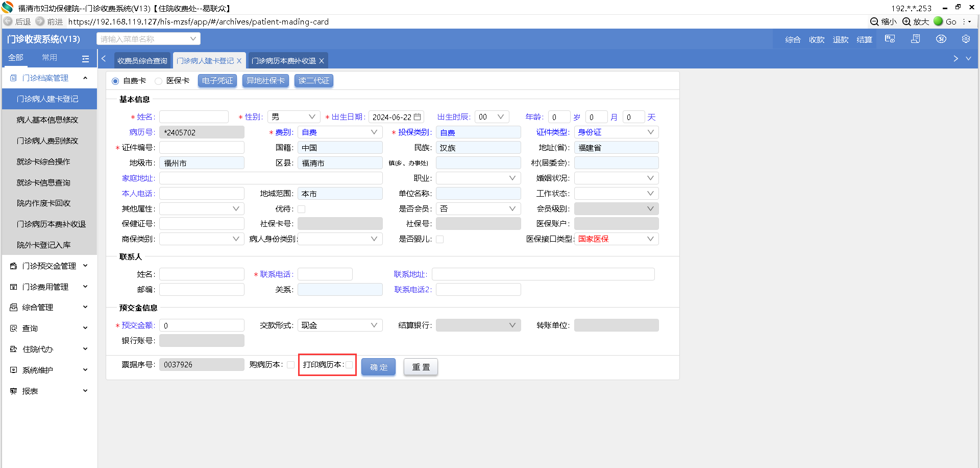Tick the 打印病历本 checkbox

coord(349,365)
